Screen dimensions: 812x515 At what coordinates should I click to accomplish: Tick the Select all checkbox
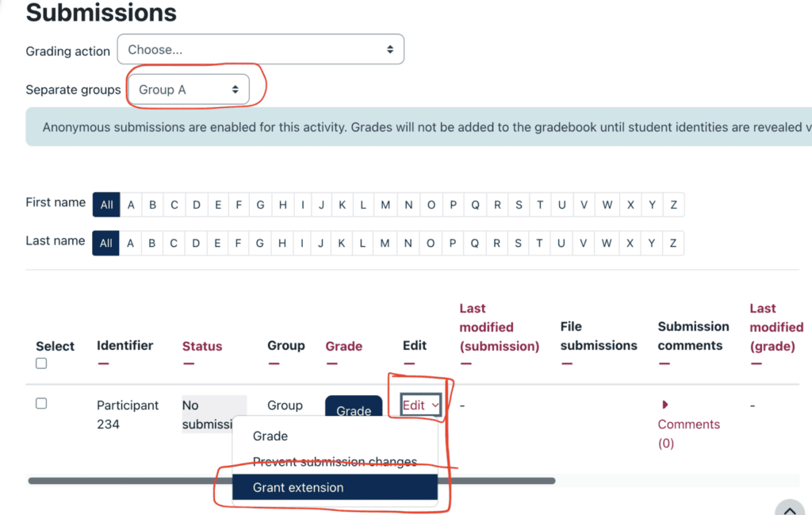click(41, 363)
